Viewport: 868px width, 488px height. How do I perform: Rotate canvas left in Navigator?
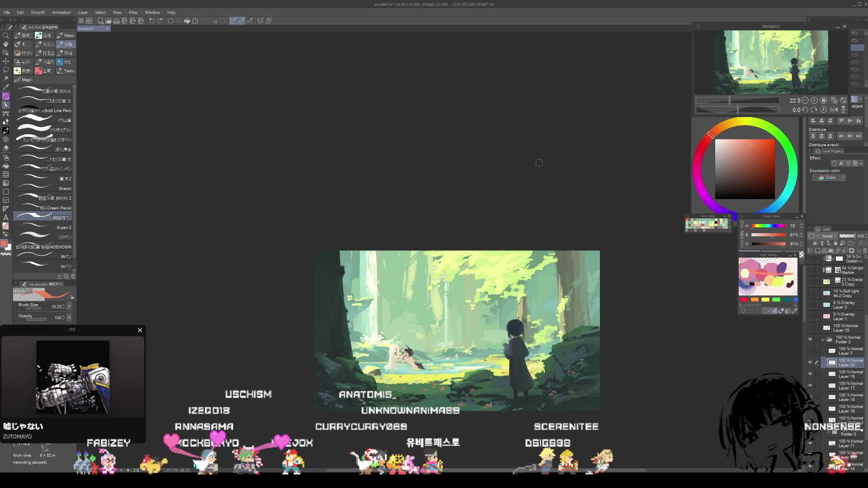805,109
